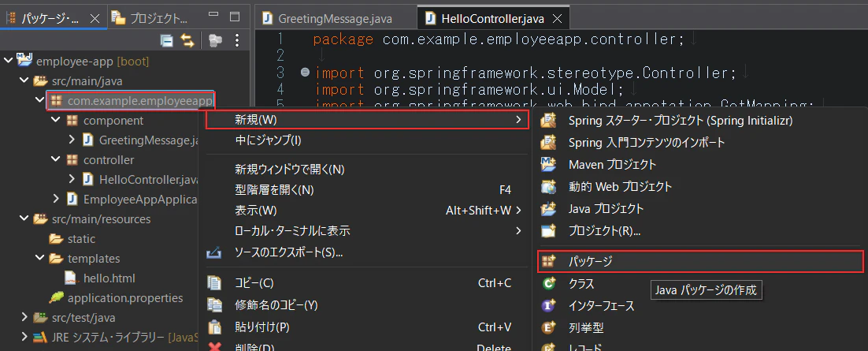This screenshot has height=351, width=868.
Task: Collapse the com.example.employeeapp package
Action: (40, 100)
